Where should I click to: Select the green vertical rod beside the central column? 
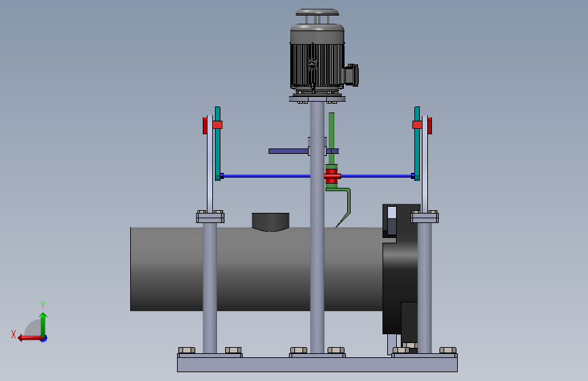(332, 138)
